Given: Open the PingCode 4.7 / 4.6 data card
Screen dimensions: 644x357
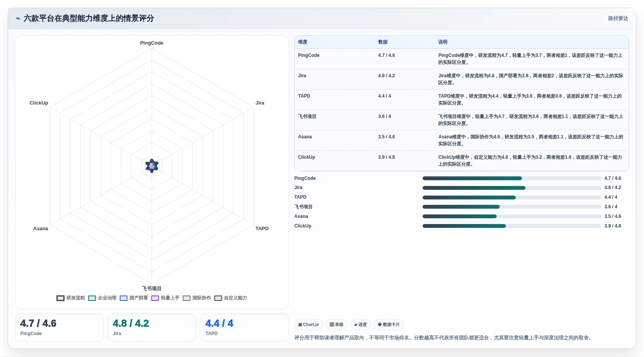Looking at the screenshot, I should 59,327.
